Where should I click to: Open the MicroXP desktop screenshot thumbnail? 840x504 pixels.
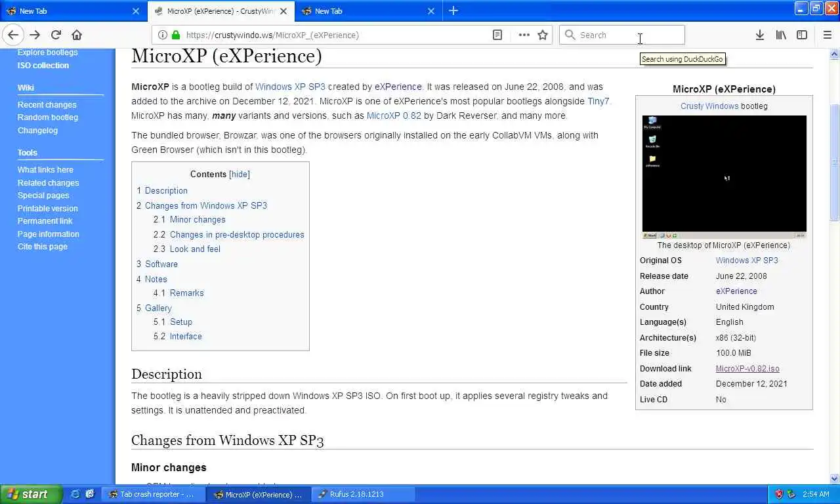click(x=724, y=177)
